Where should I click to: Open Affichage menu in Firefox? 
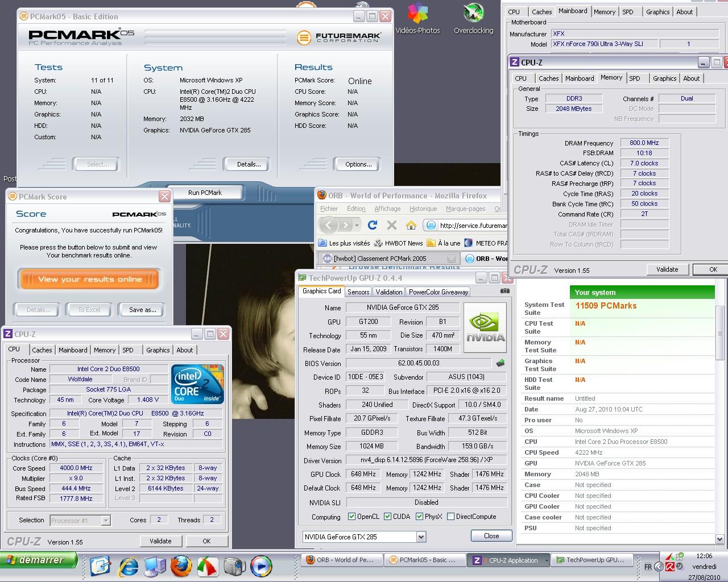pos(387,209)
